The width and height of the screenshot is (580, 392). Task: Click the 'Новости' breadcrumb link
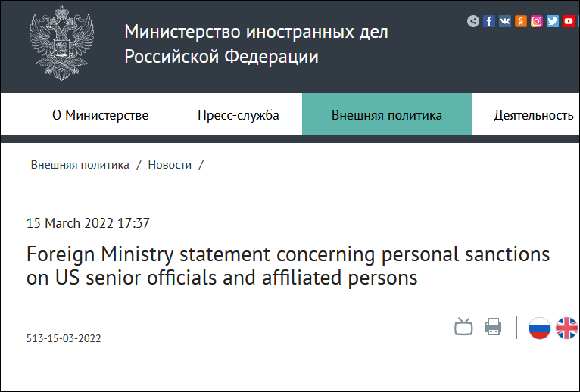[x=170, y=165]
